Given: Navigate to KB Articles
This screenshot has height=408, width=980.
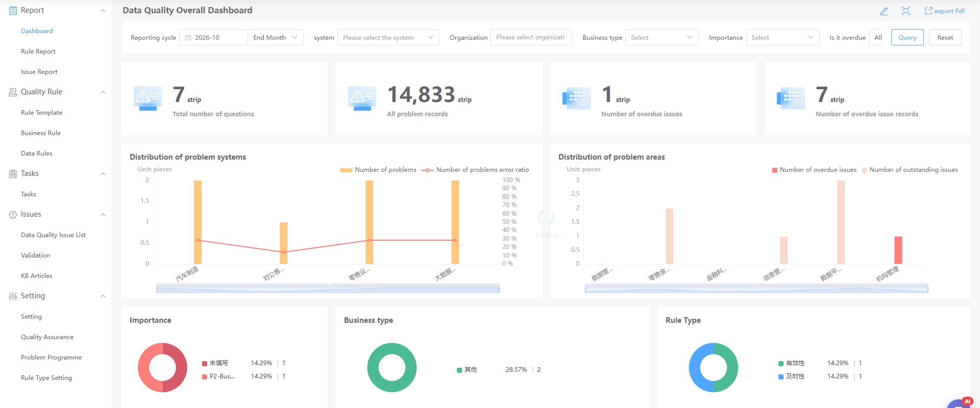Looking at the screenshot, I should (x=36, y=276).
